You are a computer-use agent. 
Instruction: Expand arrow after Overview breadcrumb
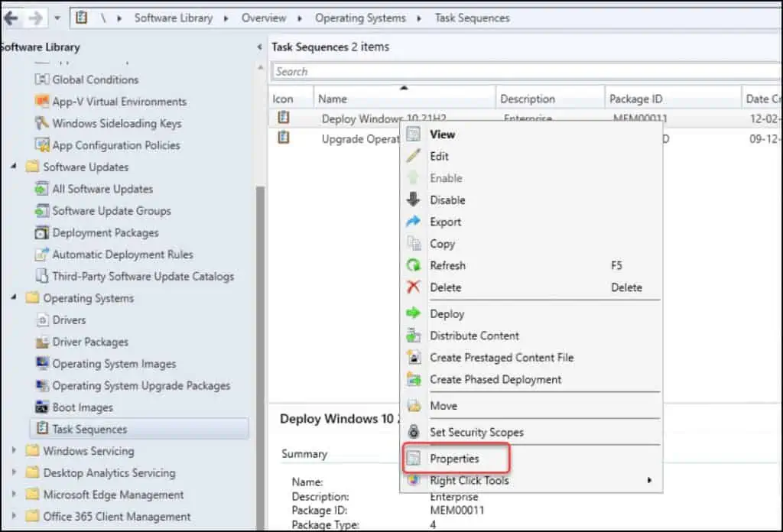point(300,18)
